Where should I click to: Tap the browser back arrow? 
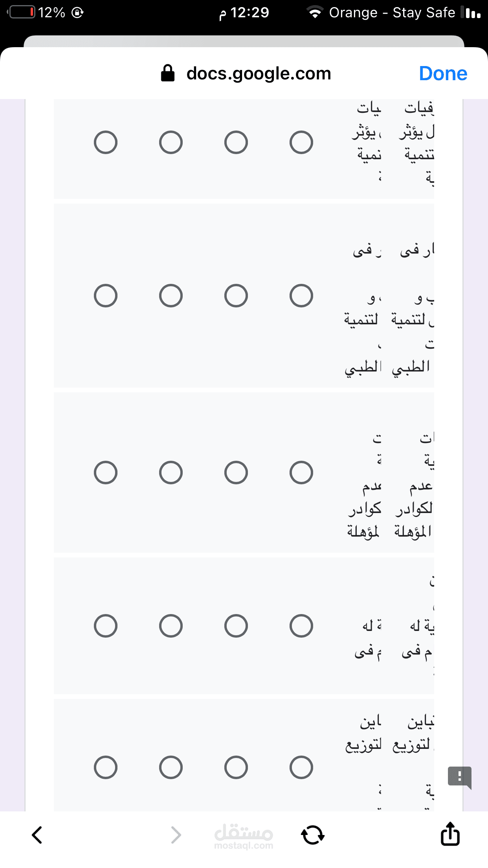coord(37,835)
